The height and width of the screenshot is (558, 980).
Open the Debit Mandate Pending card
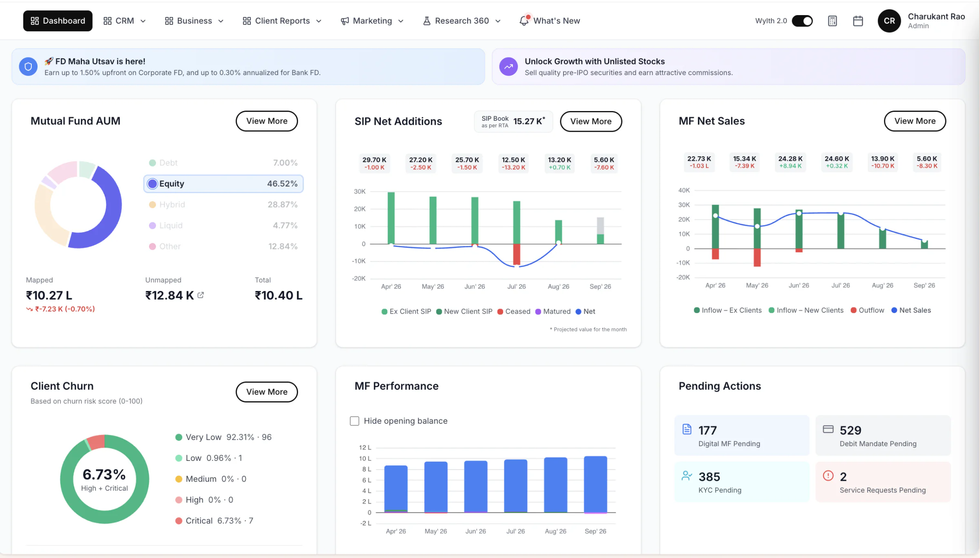click(x=883, y=435)
